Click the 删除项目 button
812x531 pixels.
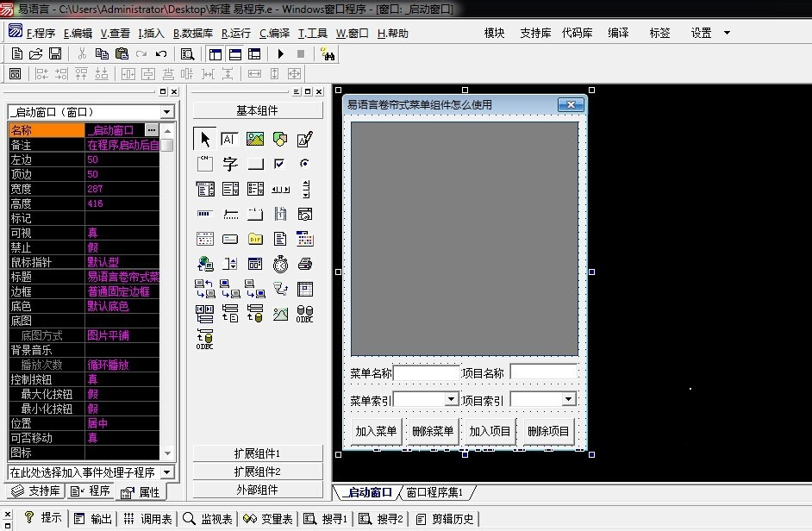tap(548, 431)
